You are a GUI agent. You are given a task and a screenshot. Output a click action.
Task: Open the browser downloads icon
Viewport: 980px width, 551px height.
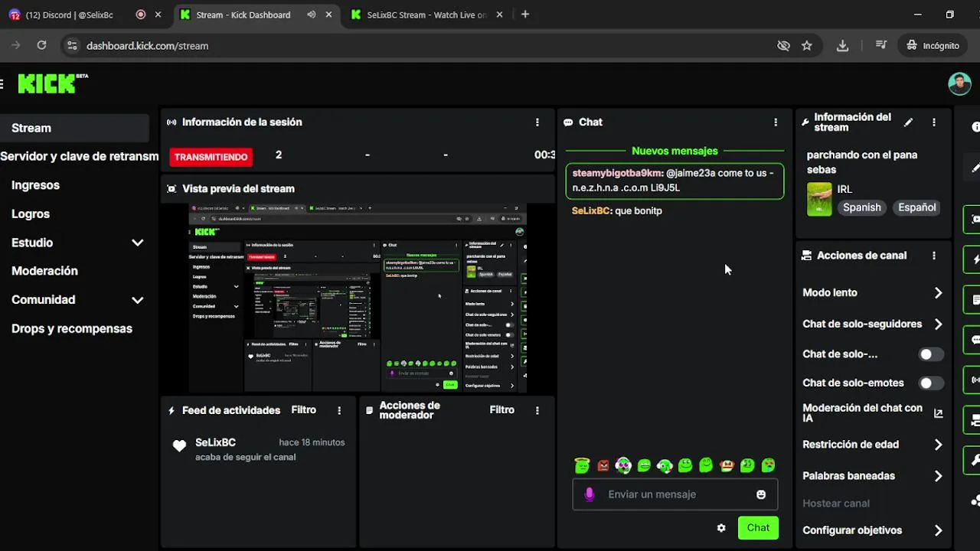point(842,46)
